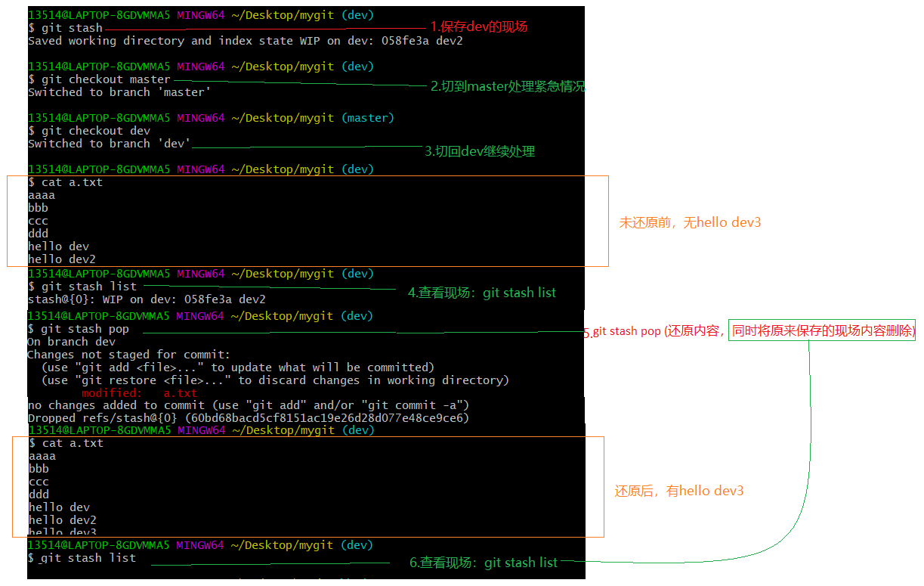The image size is (924, 586).
Task: Click the orange note "还原后，有hello dev3"
Action: [x=678, y=491]
